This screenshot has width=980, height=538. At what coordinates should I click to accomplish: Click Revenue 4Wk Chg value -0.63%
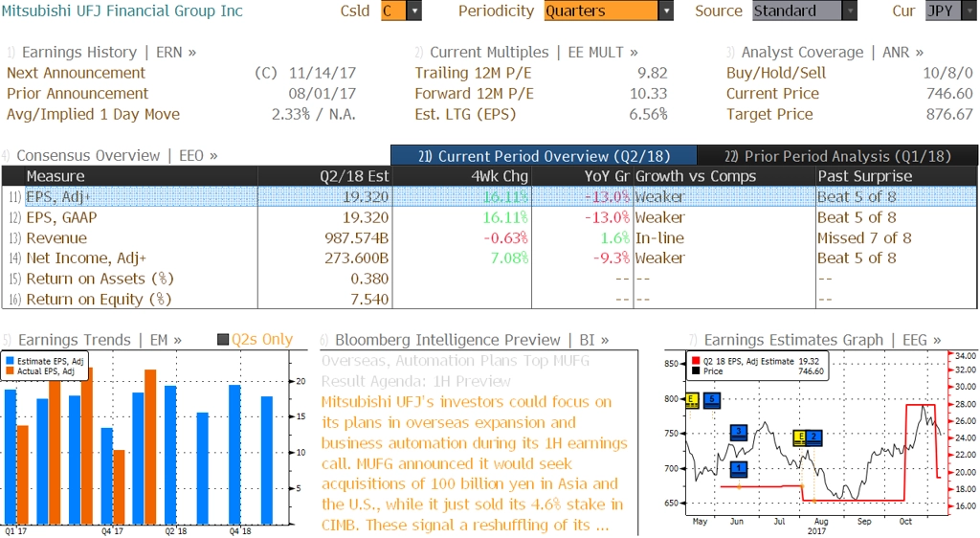tap(505, 238)
